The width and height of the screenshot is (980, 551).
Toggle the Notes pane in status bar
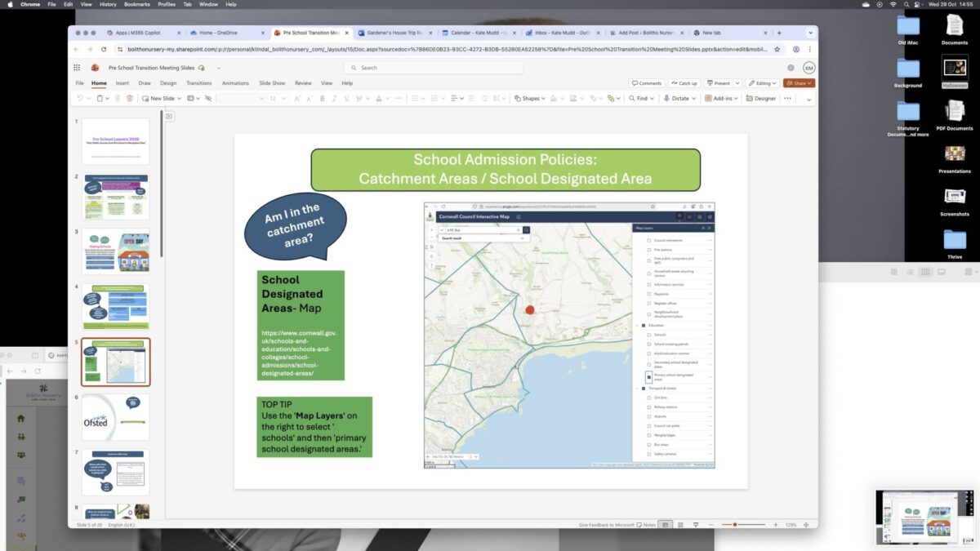(645, 524)
